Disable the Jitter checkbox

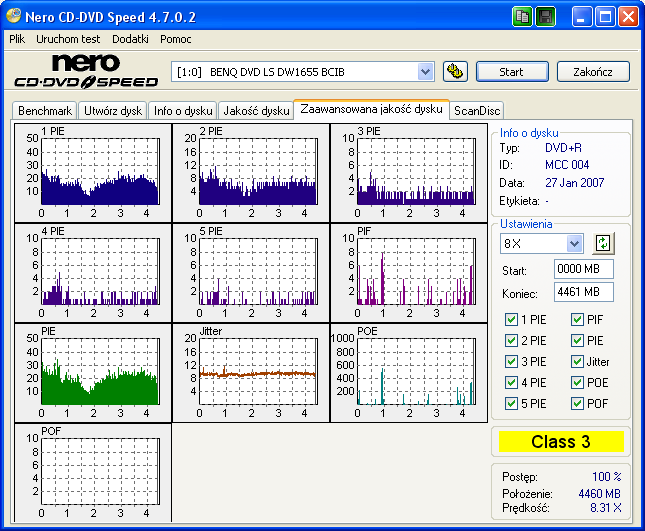click(x=577, y=362)
